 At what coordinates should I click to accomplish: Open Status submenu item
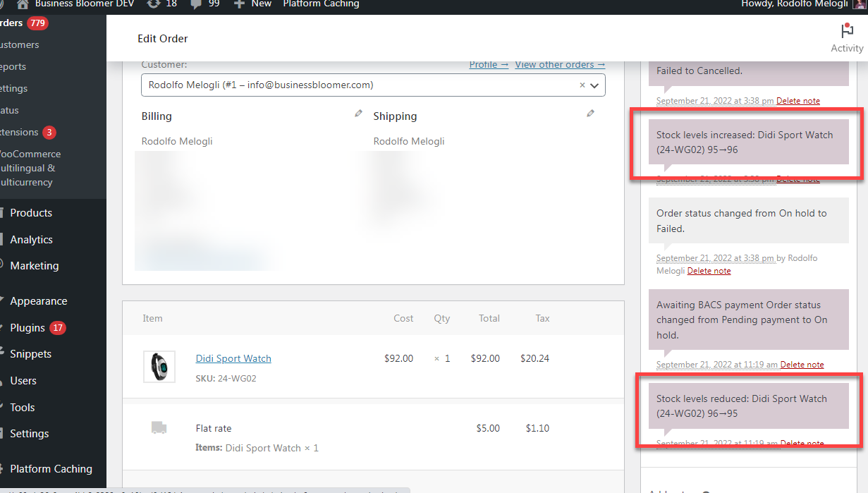pyautogui.click(x=9, y=110)
